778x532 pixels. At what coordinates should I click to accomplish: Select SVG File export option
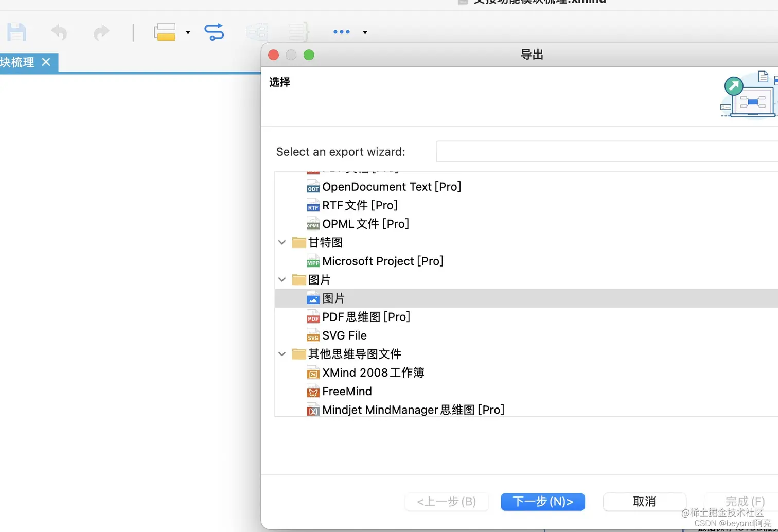(x=344, y=335)
